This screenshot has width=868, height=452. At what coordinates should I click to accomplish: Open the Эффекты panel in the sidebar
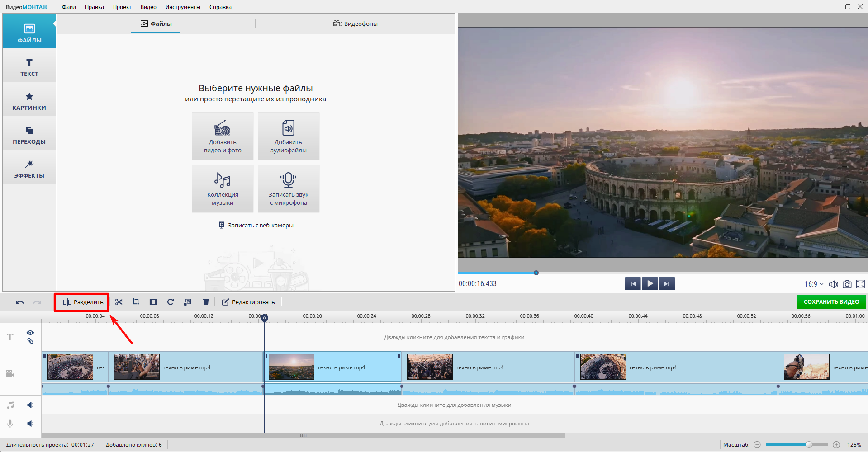click(29, 169)
